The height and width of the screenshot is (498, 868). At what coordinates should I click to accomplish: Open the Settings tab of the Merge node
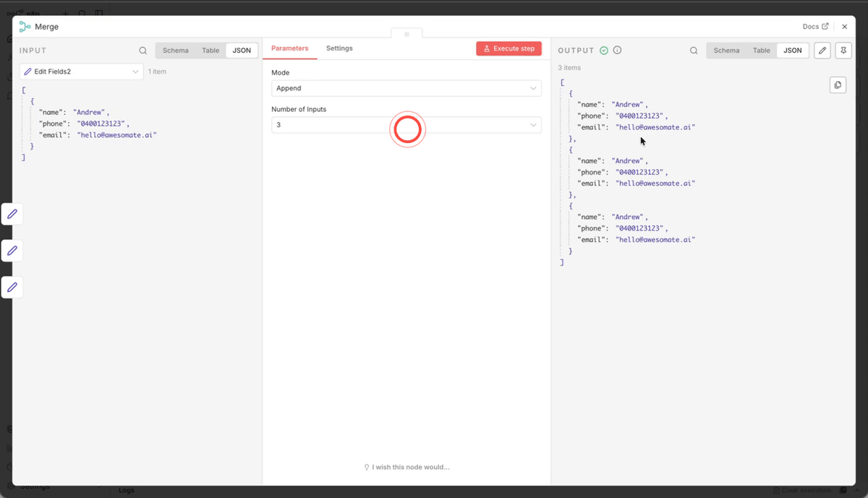tap(339, 48)
